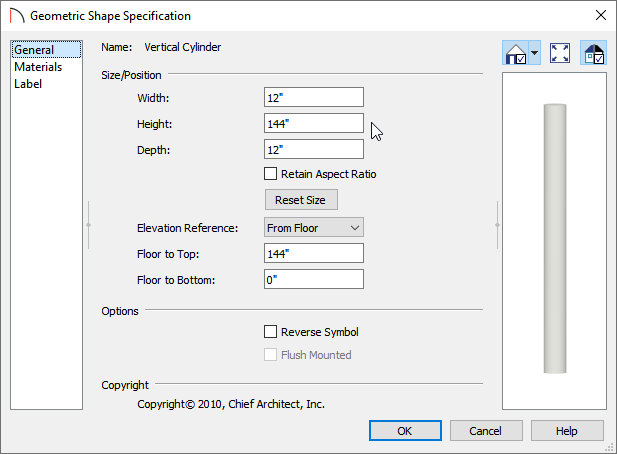Confirm with the OK button
617x454 pixels.
pyautogui.click(x=405, y=431)
